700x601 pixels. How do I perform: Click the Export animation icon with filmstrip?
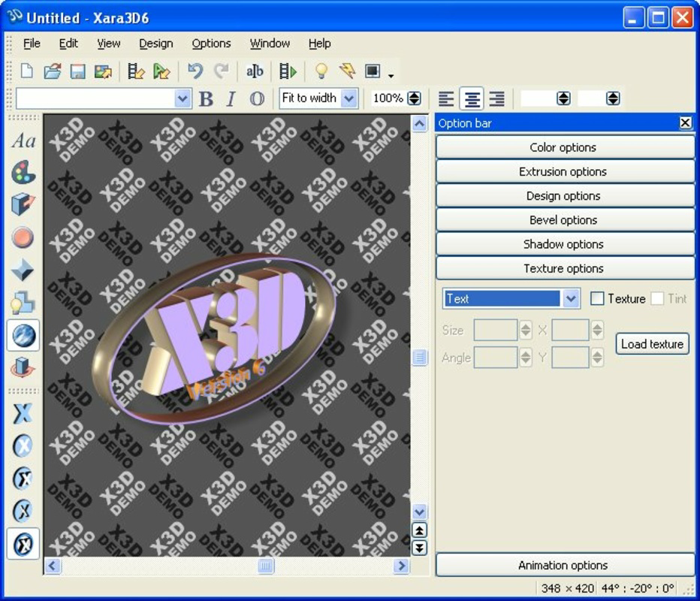tap(136, 71)
